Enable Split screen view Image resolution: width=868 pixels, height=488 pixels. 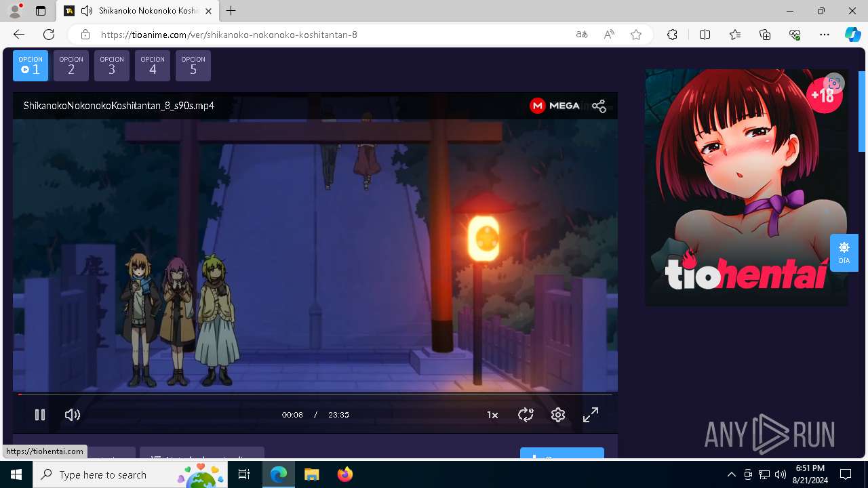(x=705, y=35)
